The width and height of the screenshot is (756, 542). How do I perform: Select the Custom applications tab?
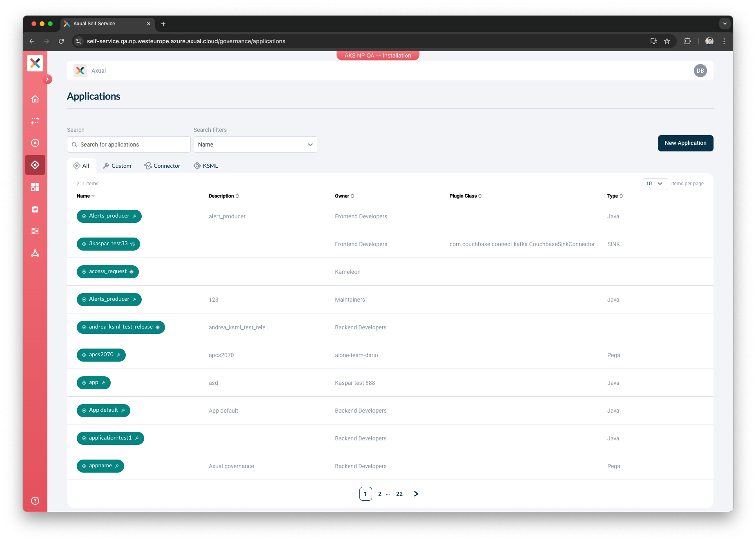[x=117, y=166]
